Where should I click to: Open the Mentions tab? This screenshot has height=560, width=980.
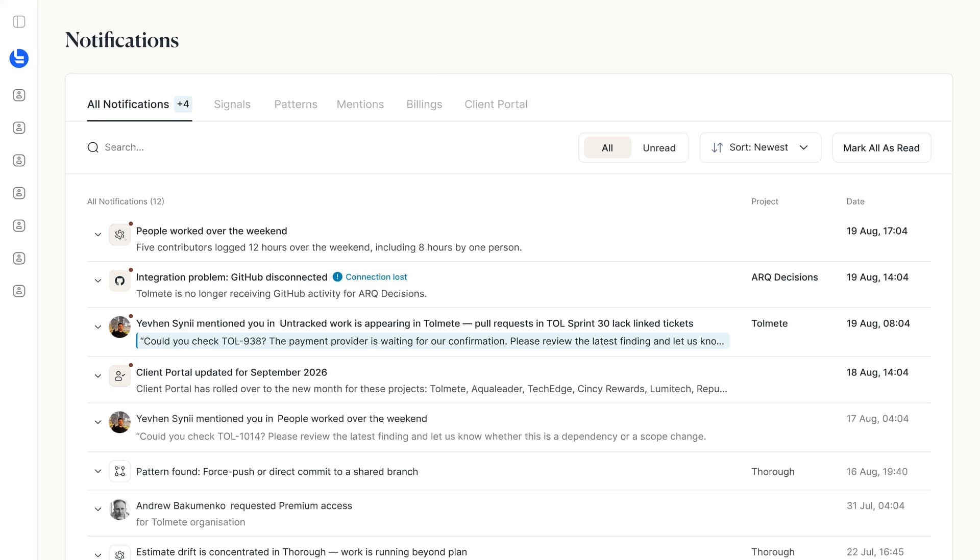360,104
